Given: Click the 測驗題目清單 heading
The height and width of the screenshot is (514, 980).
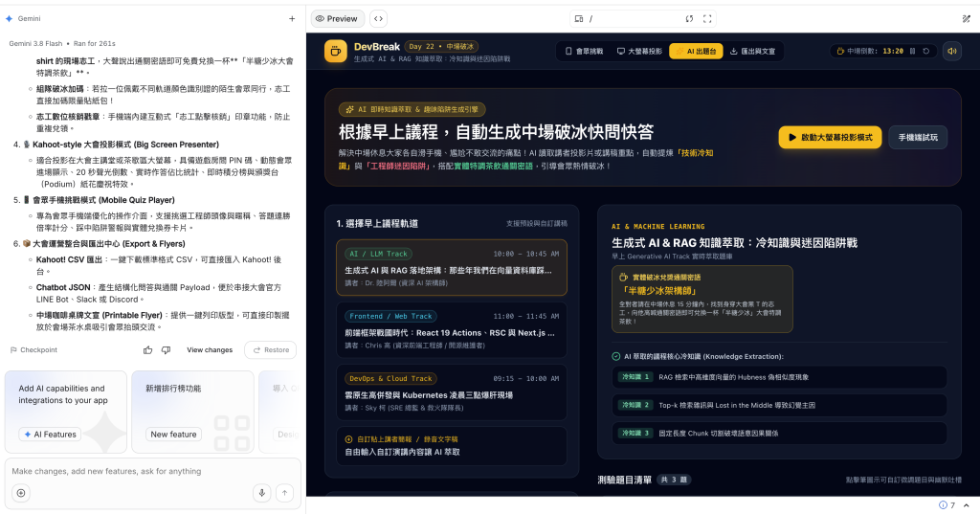Looking at the screenshot, I should click(x=624, y=480).
